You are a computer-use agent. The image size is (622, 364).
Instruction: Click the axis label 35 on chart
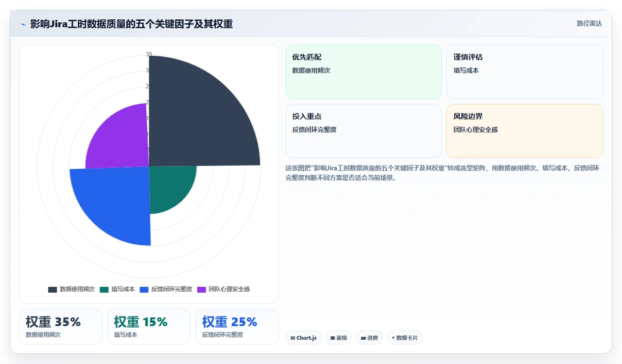coord(149,54)
